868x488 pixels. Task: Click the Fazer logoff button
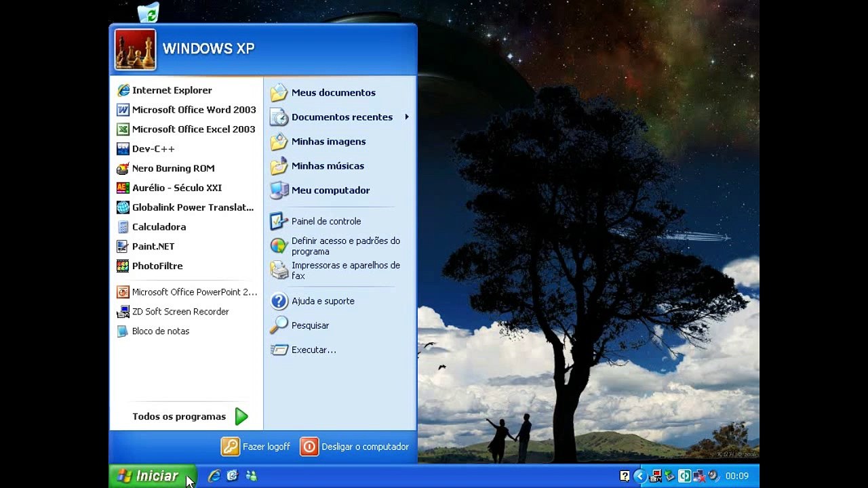pyautogui.click(x=256, y=447)
